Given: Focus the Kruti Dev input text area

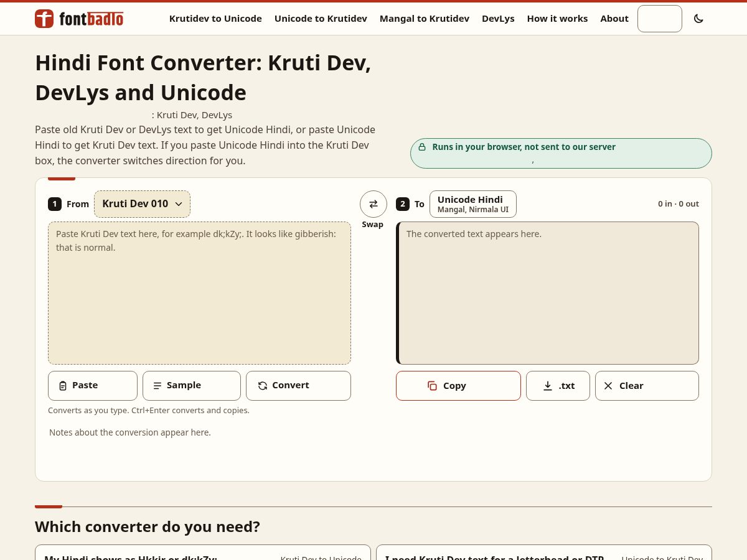Looking at the screenshot, I should [x=199, y=293].
